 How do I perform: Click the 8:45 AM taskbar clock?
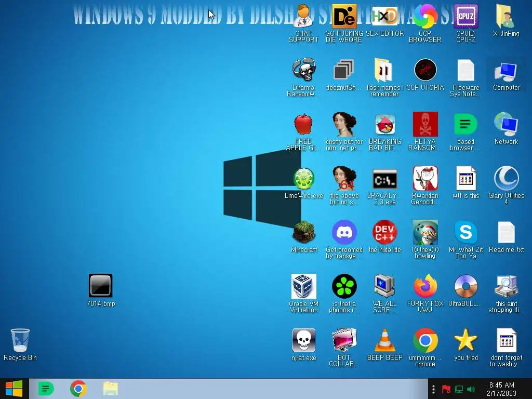tap(501, 389)
